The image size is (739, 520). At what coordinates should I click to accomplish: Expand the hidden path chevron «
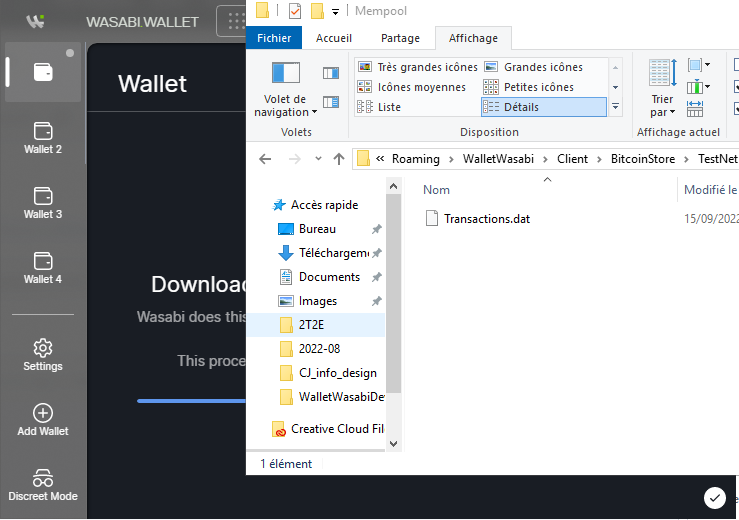[x=380, y=159]
